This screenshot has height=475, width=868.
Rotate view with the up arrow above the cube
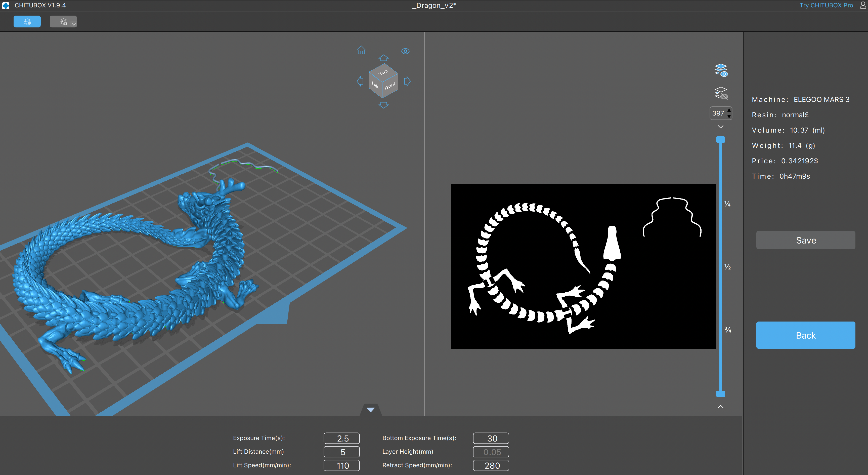click(x=383, y=58)
